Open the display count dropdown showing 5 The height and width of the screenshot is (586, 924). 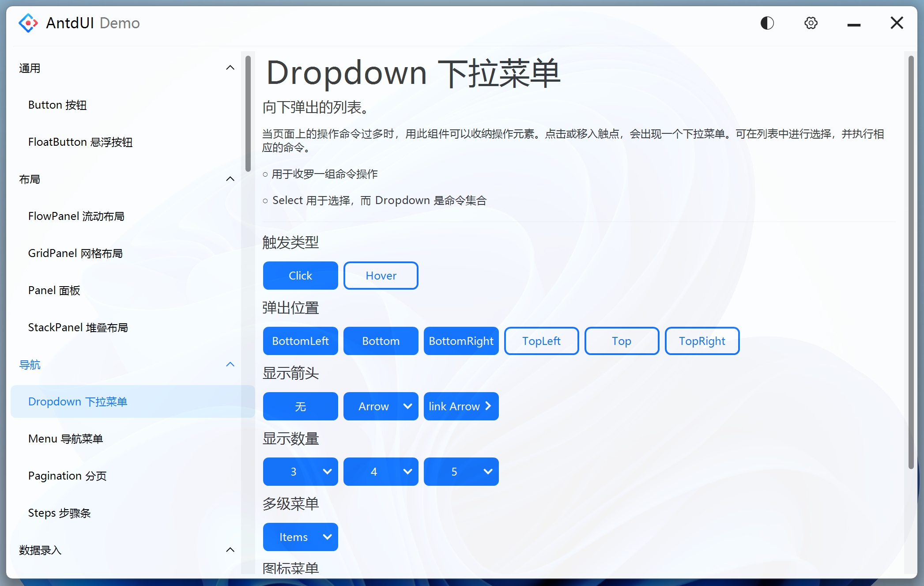pos(461,472)
